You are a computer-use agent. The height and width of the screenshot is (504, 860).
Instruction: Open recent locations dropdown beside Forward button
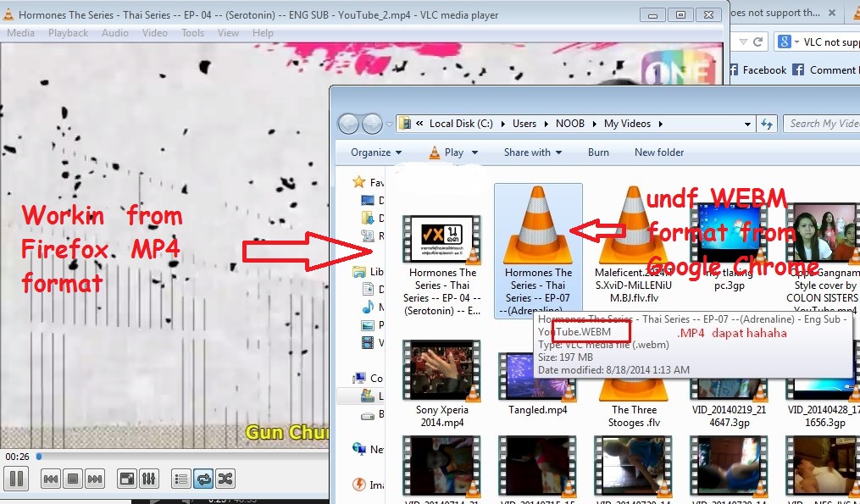389,125
